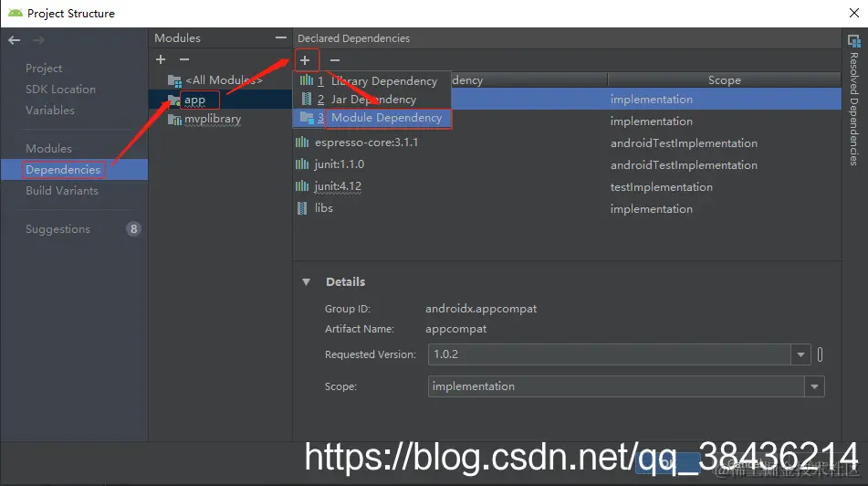Screen dimensions: 868x486
Task: Collapse the Details section triangle
Action: point(306,282)
